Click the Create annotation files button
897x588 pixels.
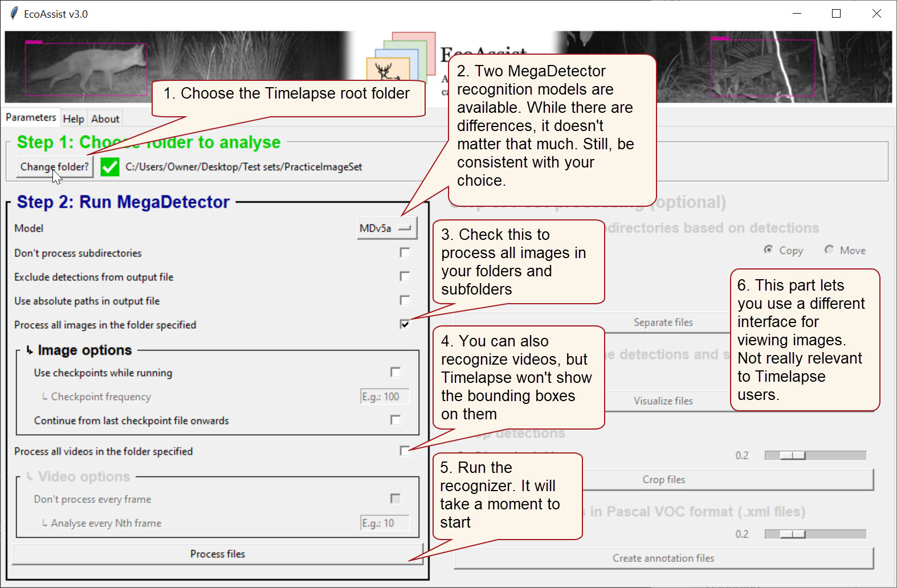tap(663, 558)
